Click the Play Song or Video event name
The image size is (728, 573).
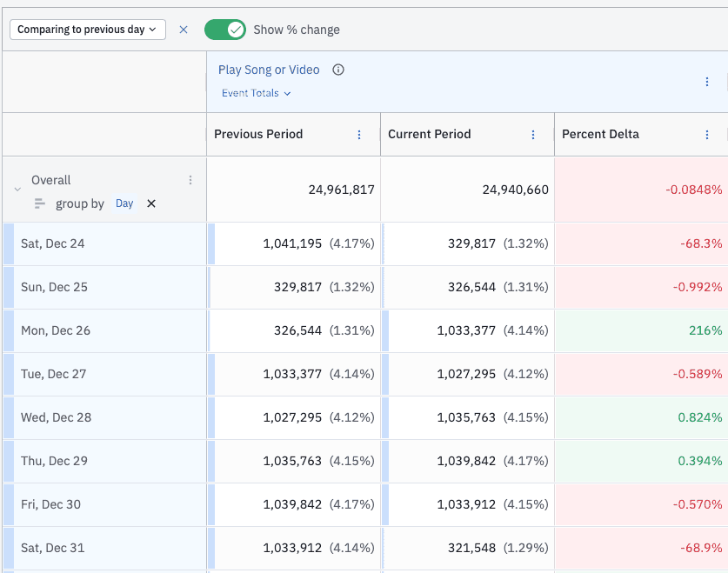269,70
